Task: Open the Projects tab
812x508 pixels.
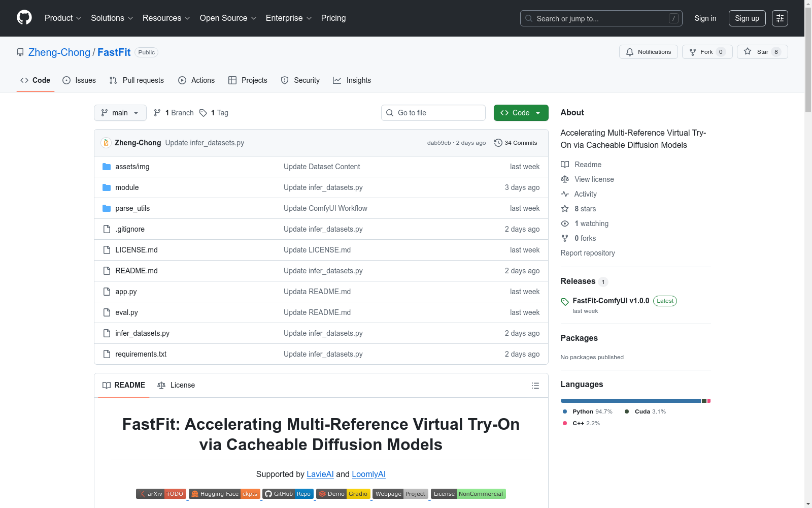Action: point(248,80)
